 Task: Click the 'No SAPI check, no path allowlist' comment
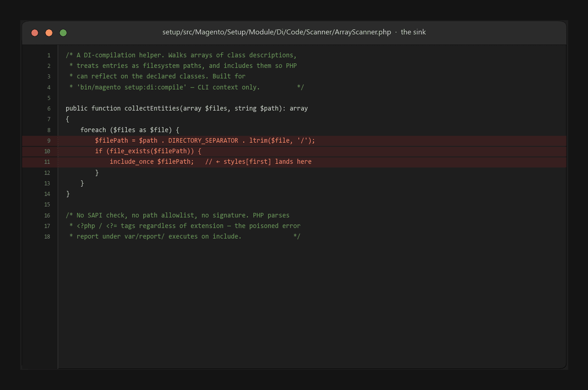tap(177, 215)
